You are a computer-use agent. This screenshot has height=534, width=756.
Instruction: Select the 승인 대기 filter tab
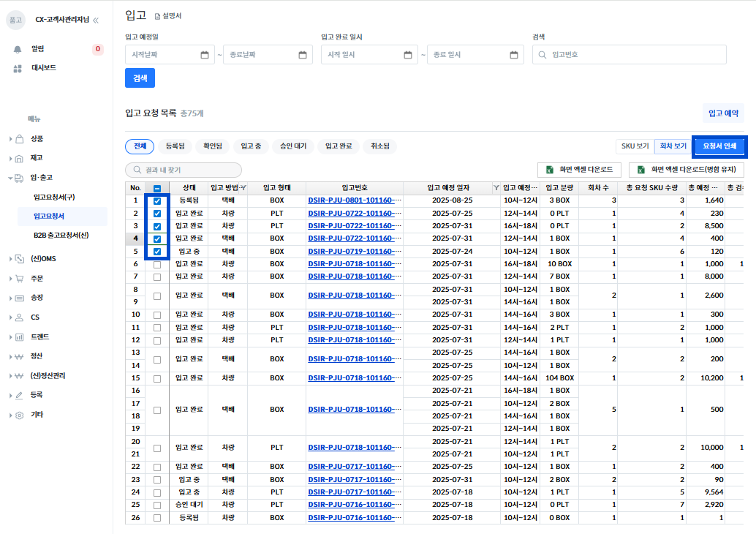click(x=293, y=146)
